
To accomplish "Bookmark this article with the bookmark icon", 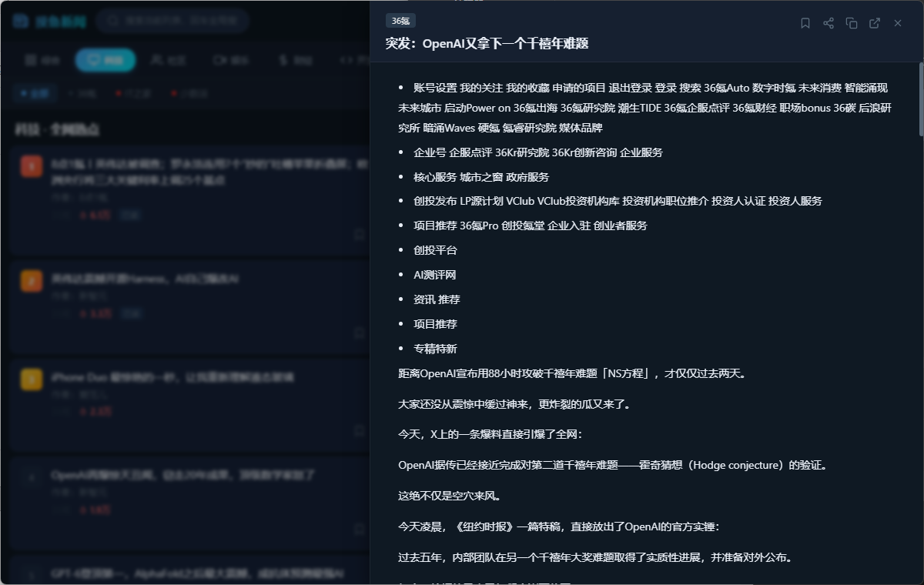I will click(x=805, y=23).
